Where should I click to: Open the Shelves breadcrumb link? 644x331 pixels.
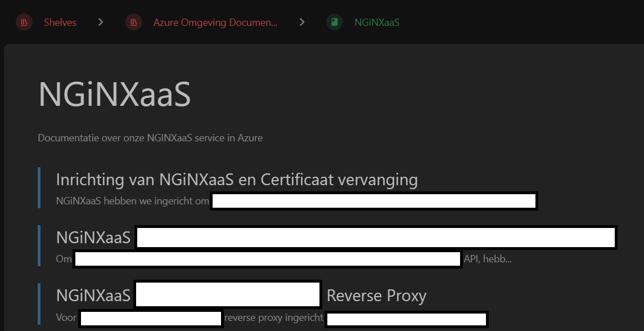click(60, 22)
